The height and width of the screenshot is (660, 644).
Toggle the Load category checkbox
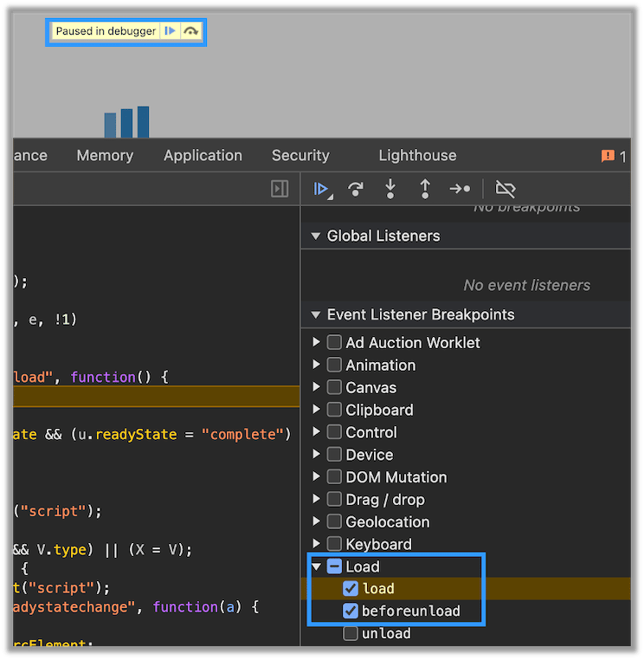click(334, 566)
